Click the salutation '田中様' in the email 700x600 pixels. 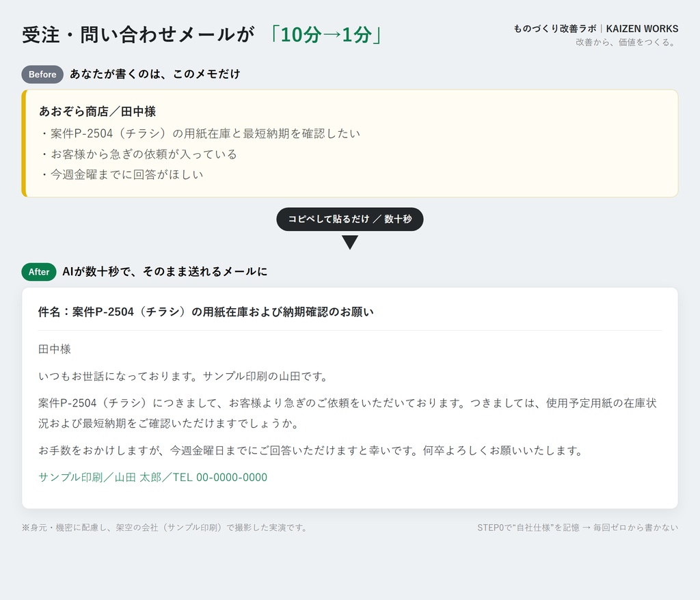(55, 349)
